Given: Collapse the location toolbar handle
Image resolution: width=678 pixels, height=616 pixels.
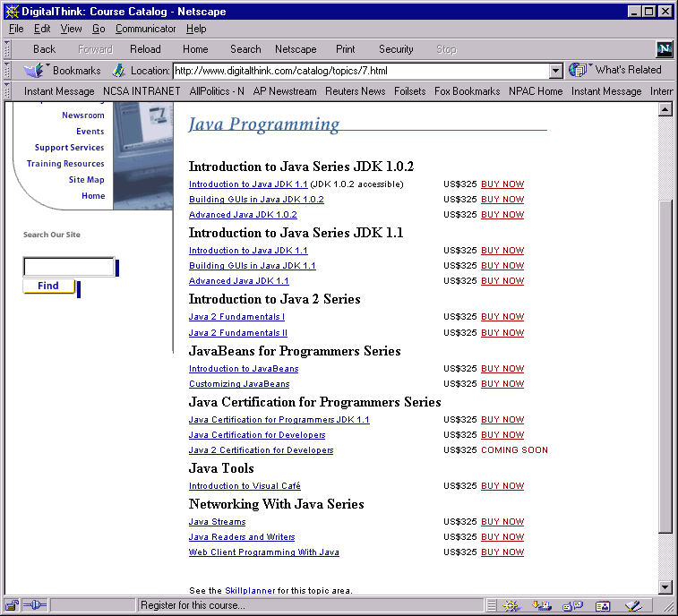Looking at the screenshot, I should 7,70.
